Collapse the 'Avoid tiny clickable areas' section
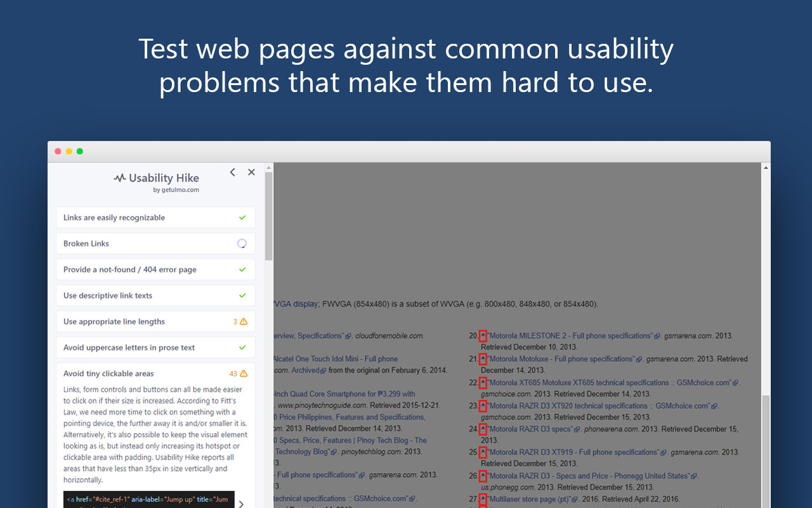This screenshot has height=508, width=812. click(155, 373)
